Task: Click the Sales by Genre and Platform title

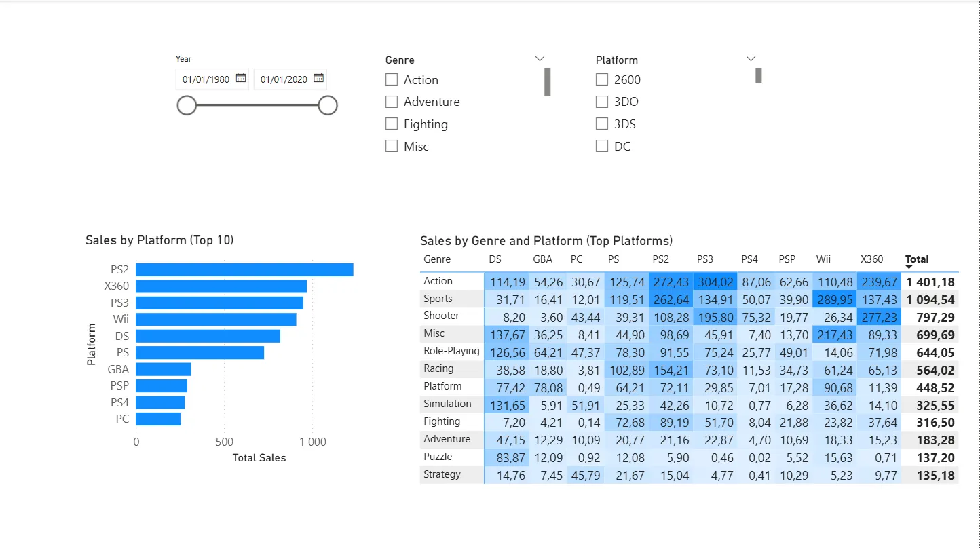Action: [546, 240]
